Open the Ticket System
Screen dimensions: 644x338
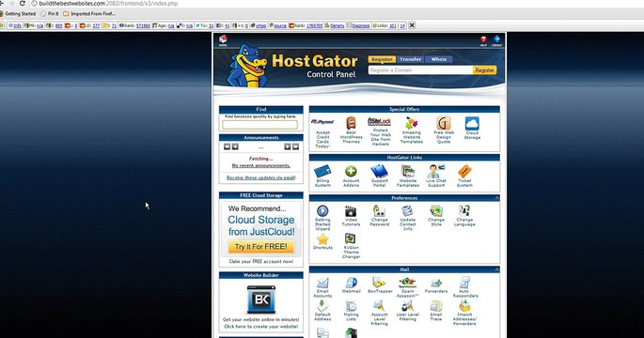click(464, 176)
